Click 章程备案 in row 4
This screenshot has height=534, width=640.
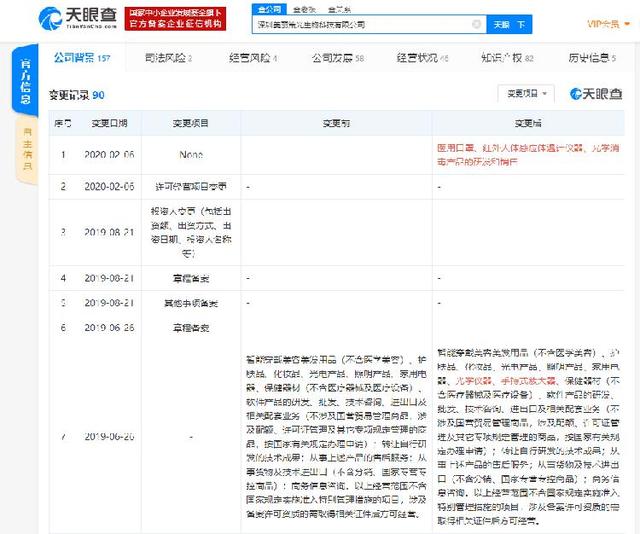pyautogui.click(x=190, y=278)
